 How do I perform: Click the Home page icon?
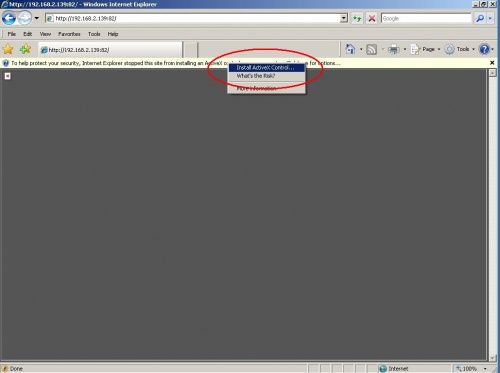[x=350, y=49]
